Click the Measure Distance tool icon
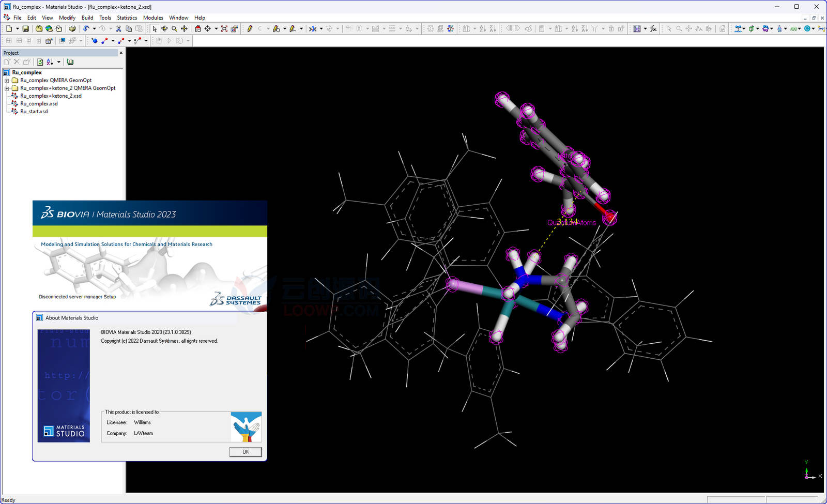This screenshot has height=504, width=827. point(104,40)
